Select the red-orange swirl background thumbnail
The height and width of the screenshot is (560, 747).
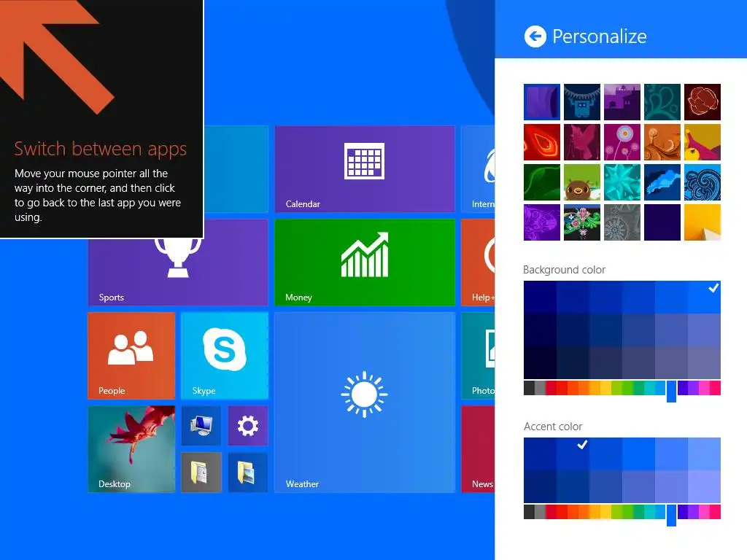[x=542, y=142]
